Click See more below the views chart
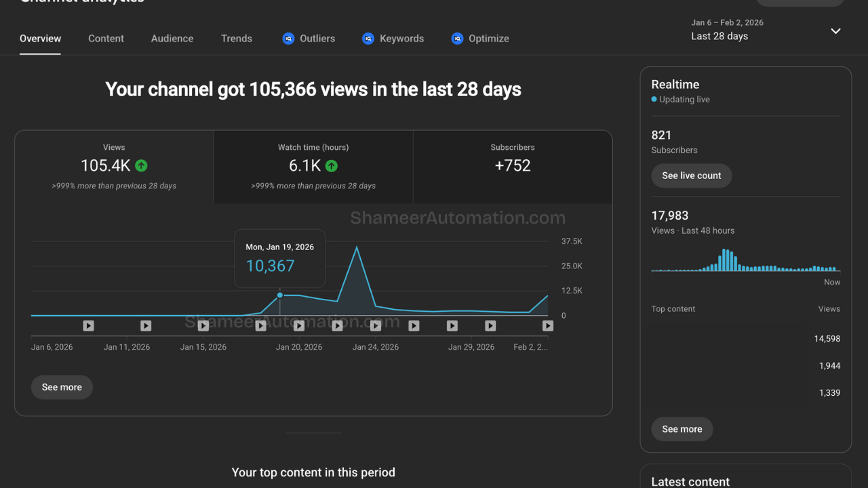868x488 pixels. tap(62, 387)
